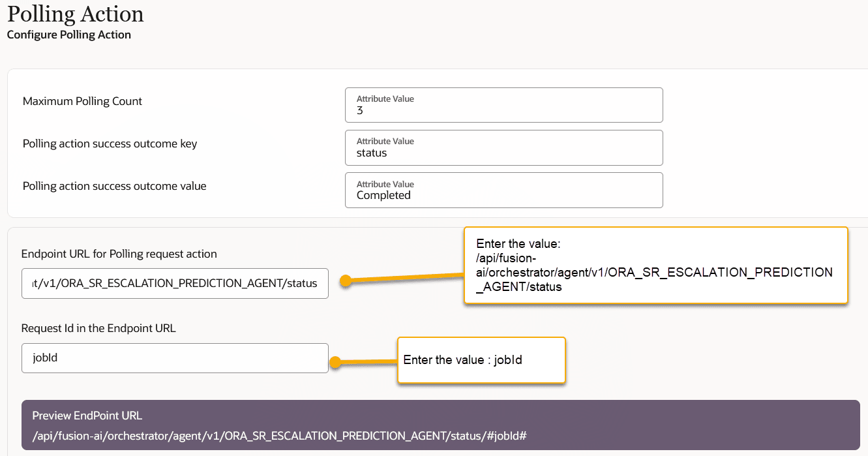Click the Endpoint URL for Polling request label

[x=119, y=254]
